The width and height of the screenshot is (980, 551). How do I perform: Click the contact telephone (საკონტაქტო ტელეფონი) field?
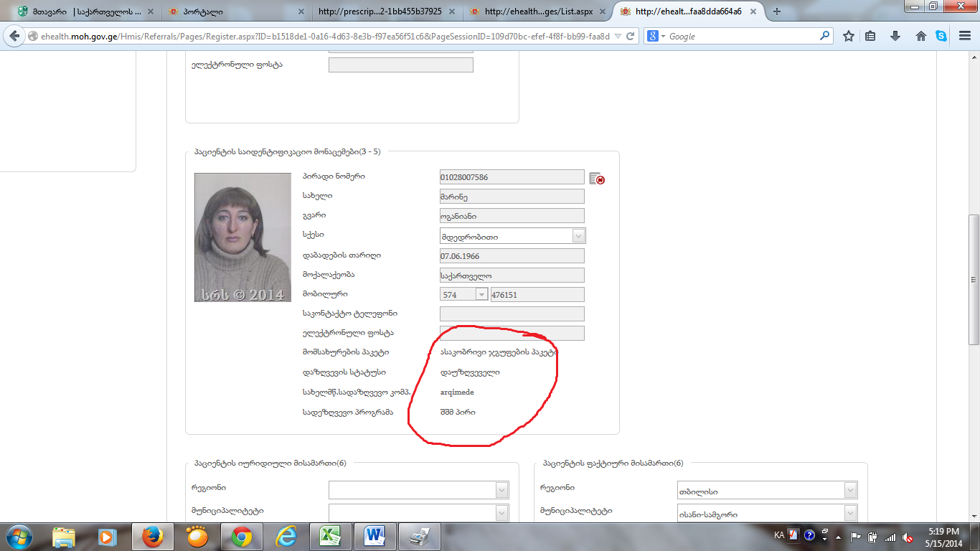(512, 314)
